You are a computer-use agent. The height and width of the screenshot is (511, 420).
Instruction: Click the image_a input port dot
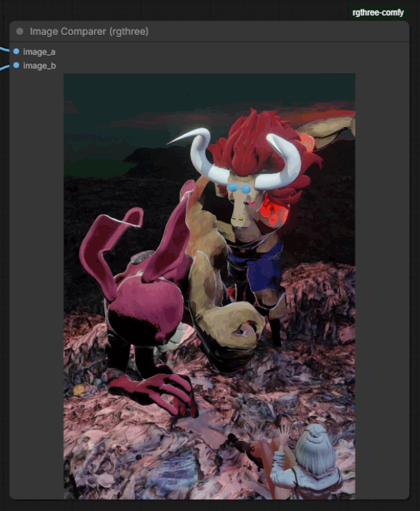(x=16, y=52)
